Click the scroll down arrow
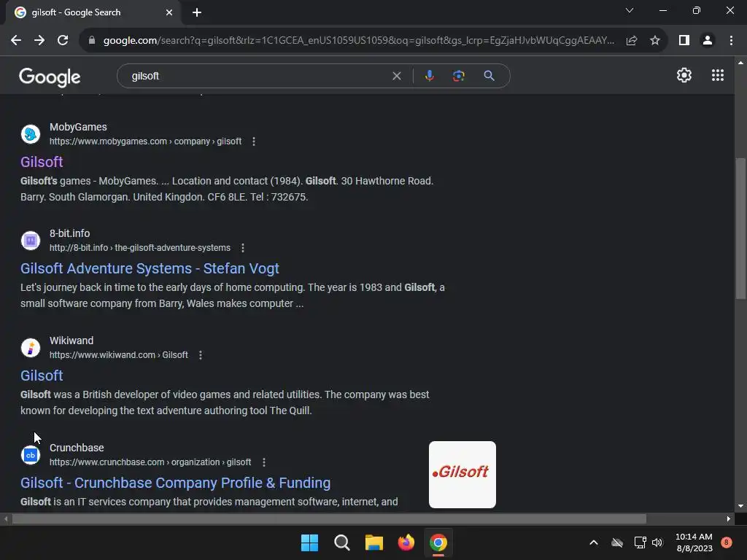The height and width of the screenshot is (560, 747). [x=740, y=506]
